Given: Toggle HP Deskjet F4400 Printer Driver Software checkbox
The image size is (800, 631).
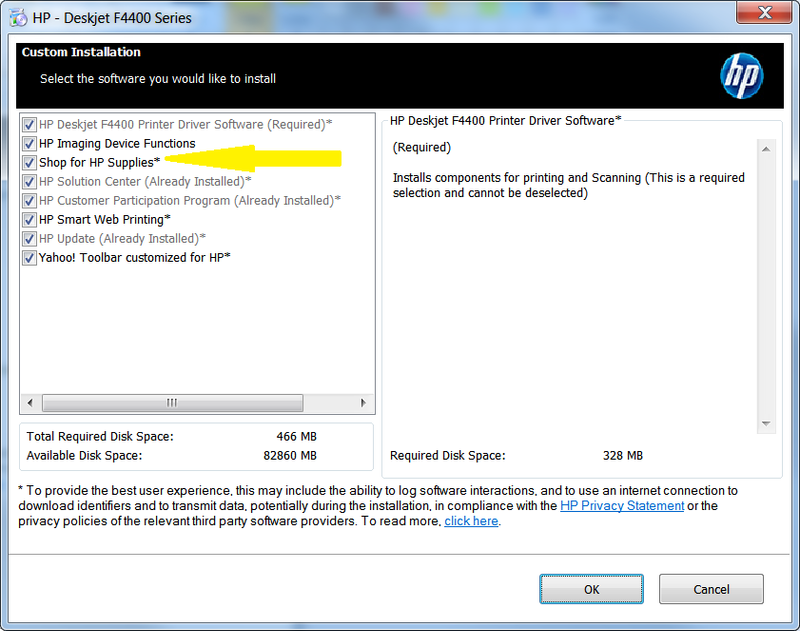Looking at the screenshot, I should 29,124.
